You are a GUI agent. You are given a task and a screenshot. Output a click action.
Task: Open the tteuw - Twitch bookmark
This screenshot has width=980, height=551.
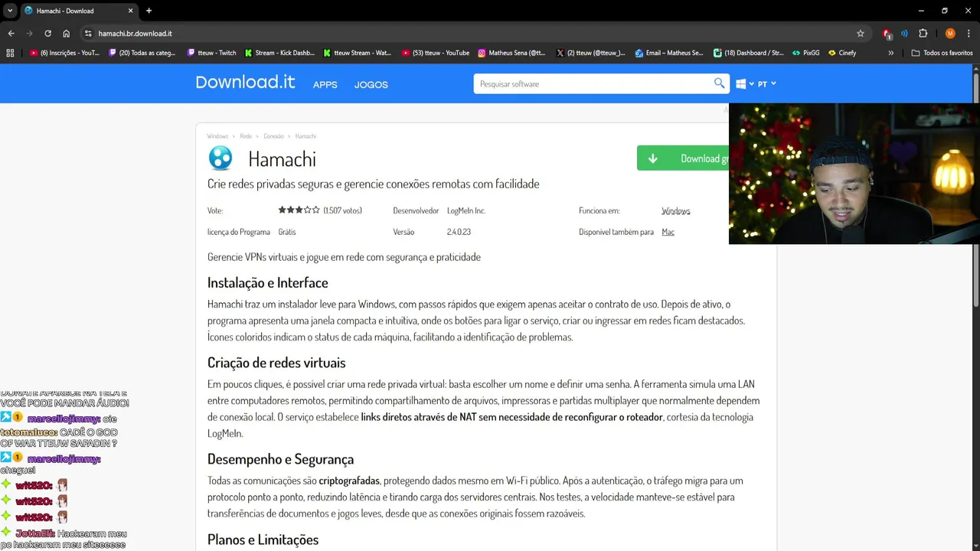(212, 53)
